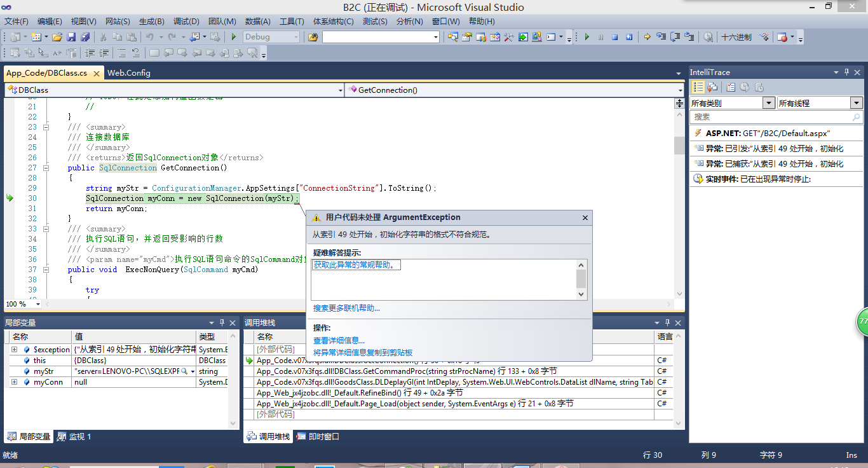Open the Toolbox hammer-and-wrench icon
The image size is (868, 468).
point(508,37)
